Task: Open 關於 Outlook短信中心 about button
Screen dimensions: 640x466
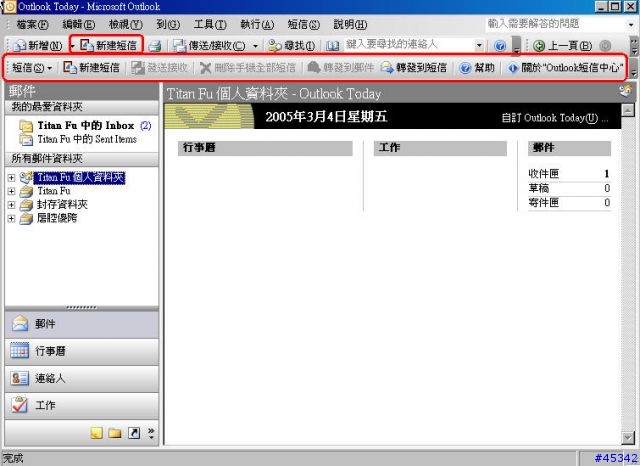Action: click(x=565, y=67)
